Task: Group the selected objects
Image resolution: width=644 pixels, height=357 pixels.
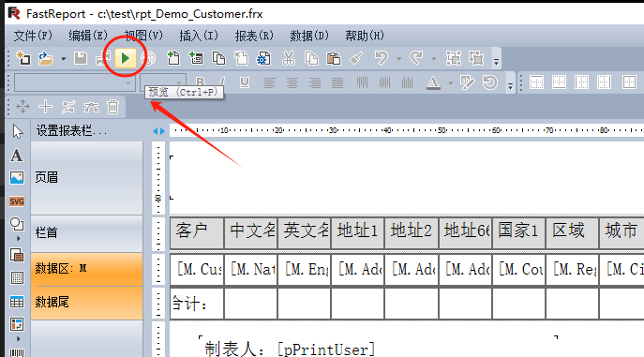Action: coord(454,59)
